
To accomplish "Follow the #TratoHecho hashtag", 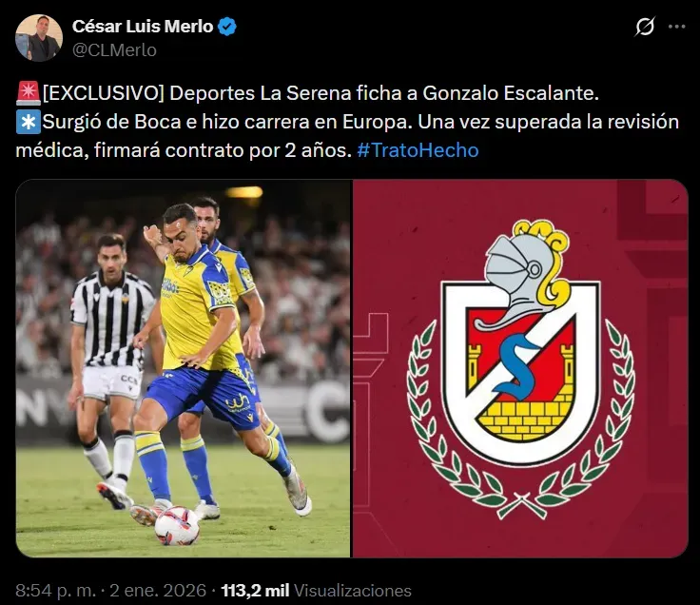I will (x=418, y=150).
